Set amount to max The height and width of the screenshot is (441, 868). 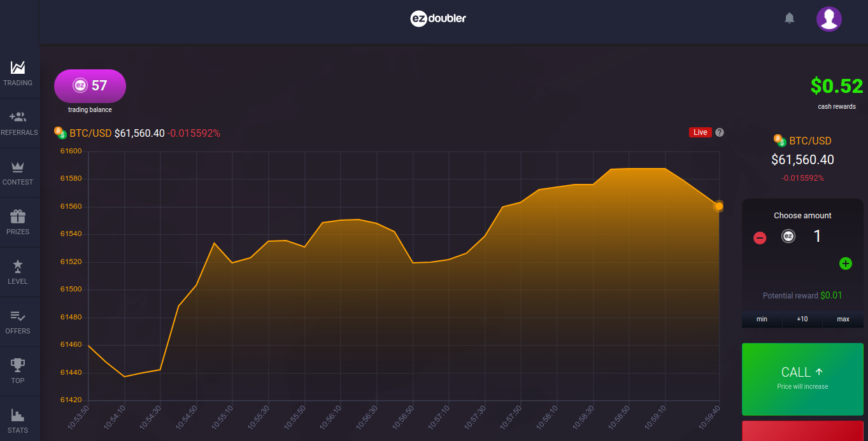click(x=843, y=319)
